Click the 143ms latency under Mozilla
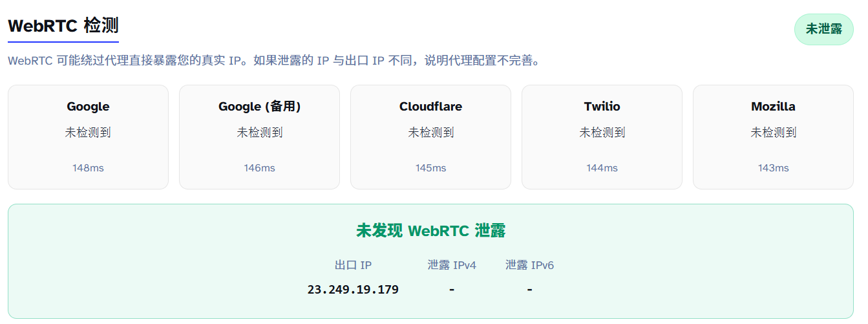868x324 pixels. point(773,168)
